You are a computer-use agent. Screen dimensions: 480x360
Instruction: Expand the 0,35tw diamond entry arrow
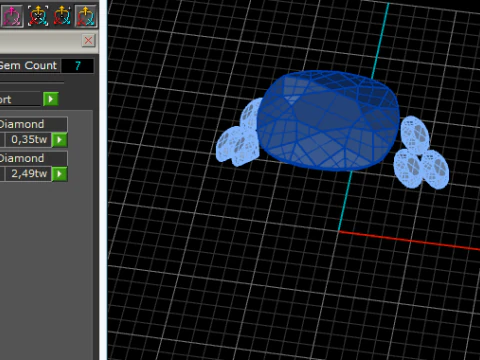pos(60,139)
